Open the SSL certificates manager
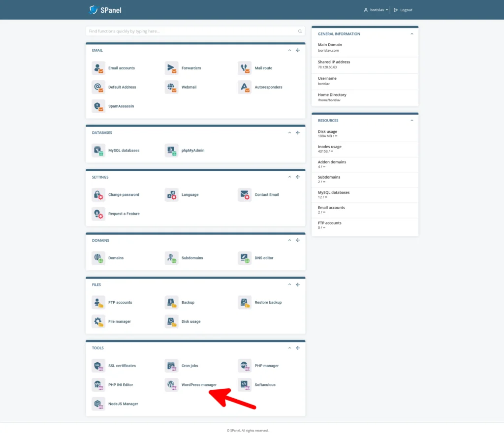Viewport: 504px width, 438px height. [123, 366]
